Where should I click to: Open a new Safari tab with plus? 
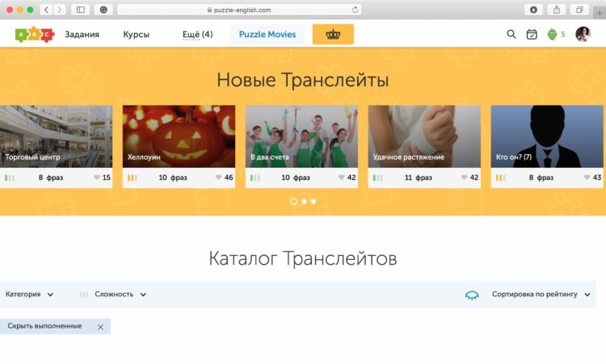click(600, 12)
